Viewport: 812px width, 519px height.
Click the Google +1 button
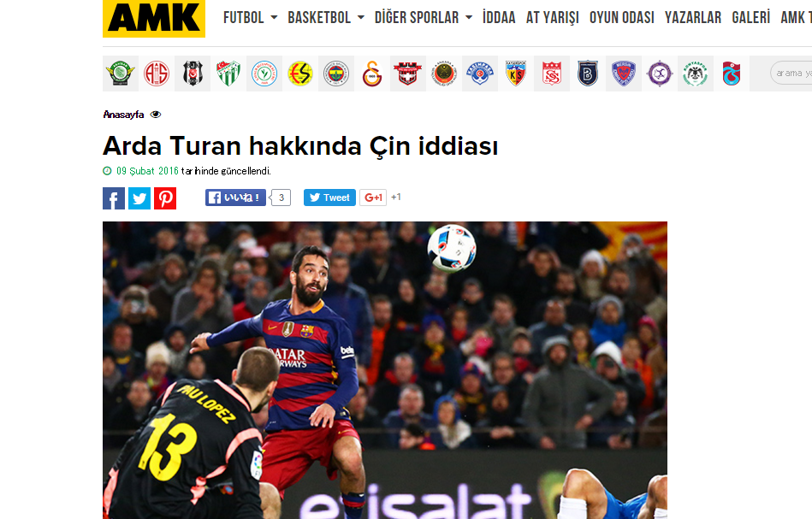click(373, 198)
